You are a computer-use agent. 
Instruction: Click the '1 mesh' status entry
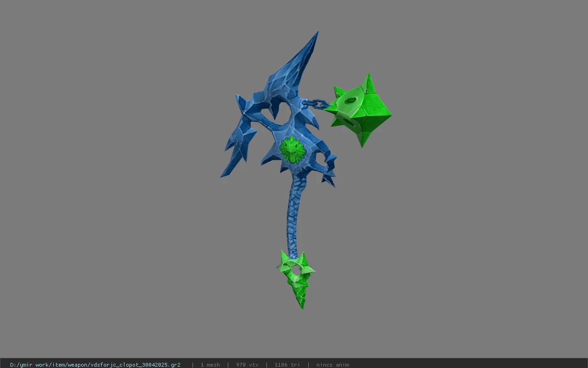click(x=210, y=365)
